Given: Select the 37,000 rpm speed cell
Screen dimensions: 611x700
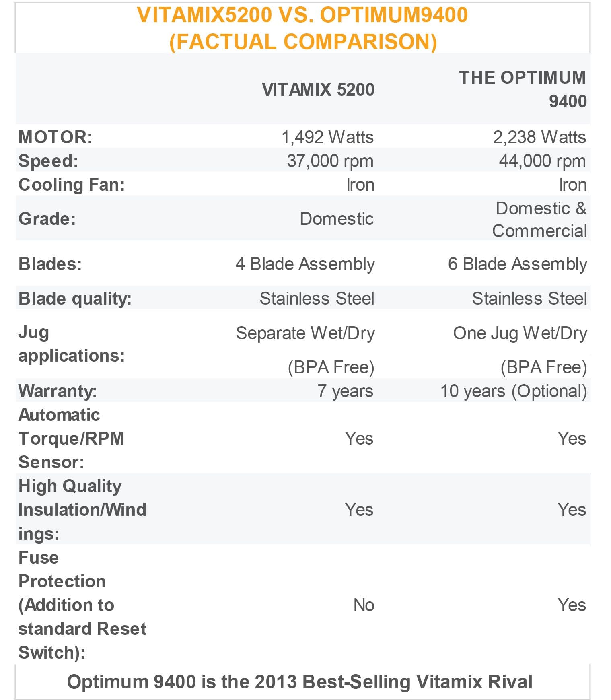Looking at the screenshot, I should (x=330, y=161).
